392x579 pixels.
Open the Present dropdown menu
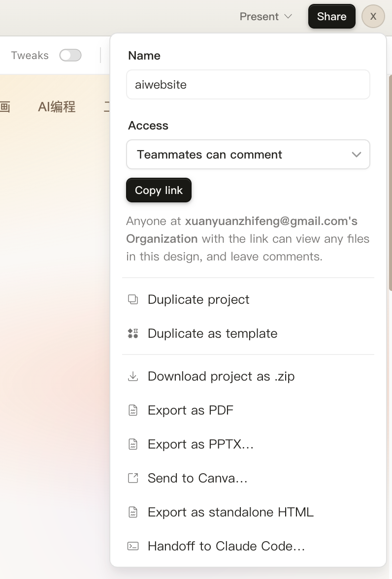(x=265, y=17)
